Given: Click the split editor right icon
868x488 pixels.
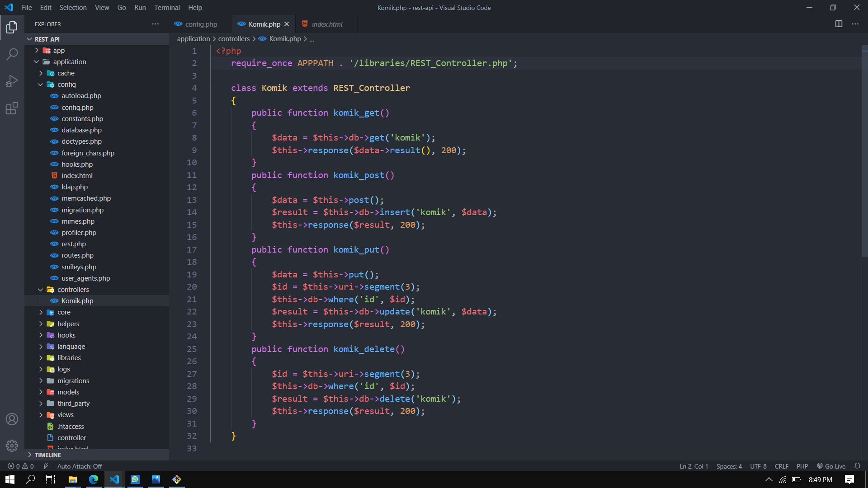Looking at the screenshot, I should click(839, 24).
